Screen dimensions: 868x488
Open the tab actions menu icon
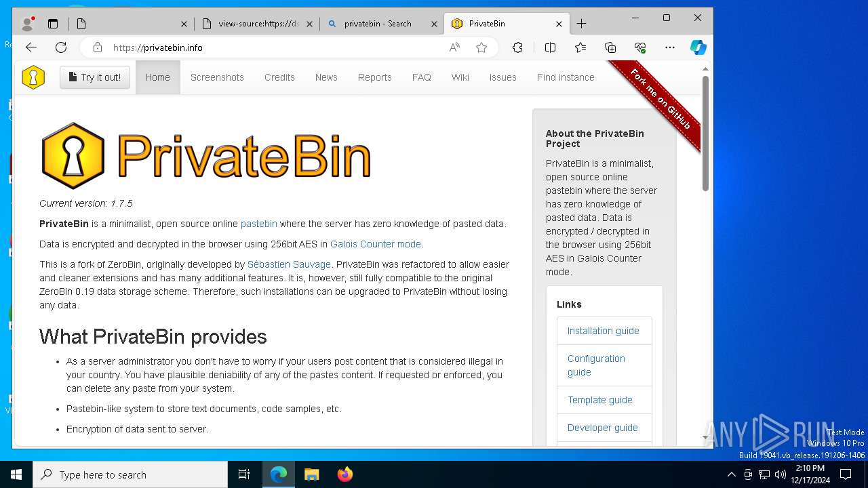[53, 24]
